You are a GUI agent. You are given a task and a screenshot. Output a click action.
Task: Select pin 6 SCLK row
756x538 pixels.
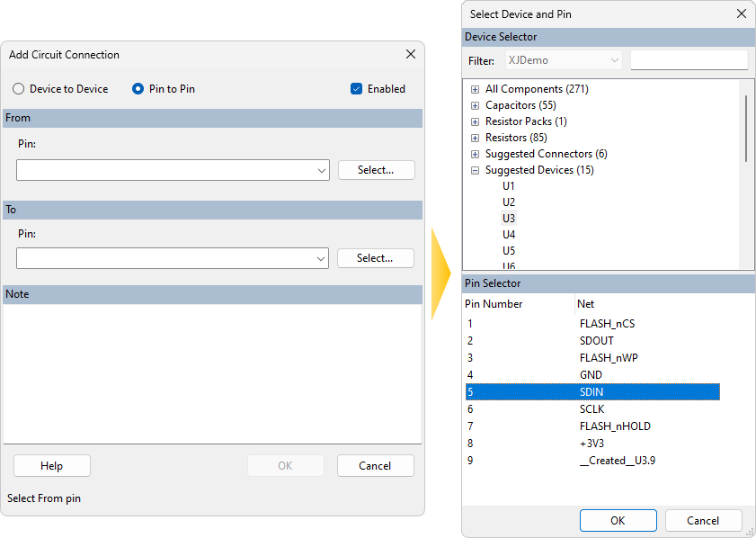coord(591,408)
